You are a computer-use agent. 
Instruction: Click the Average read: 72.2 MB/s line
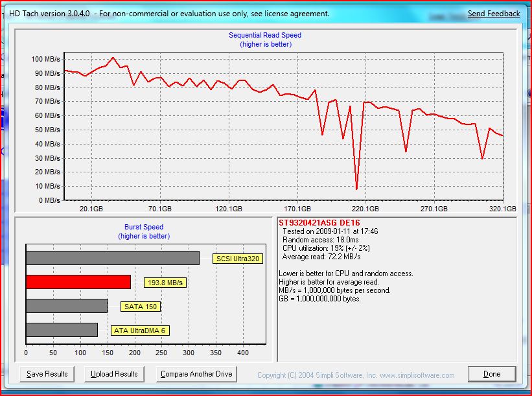coord(321,257)
